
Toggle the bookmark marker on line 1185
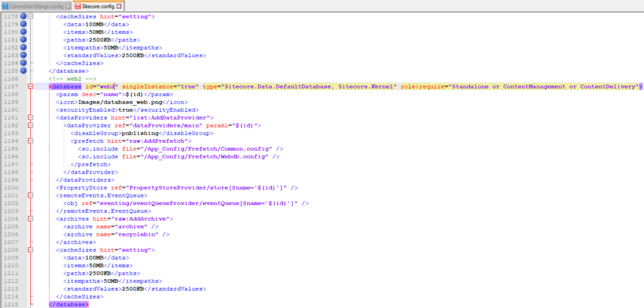[x=23, y=71]
